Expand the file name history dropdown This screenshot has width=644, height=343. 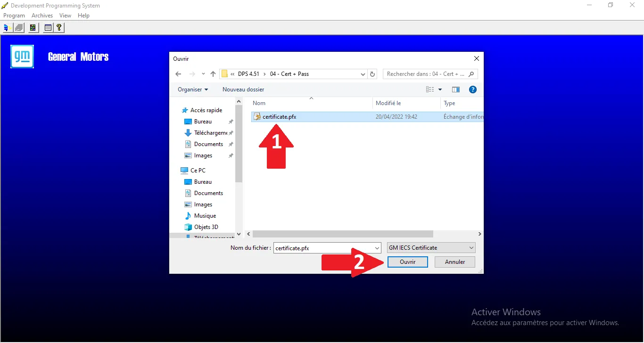(x=377, y=248)
